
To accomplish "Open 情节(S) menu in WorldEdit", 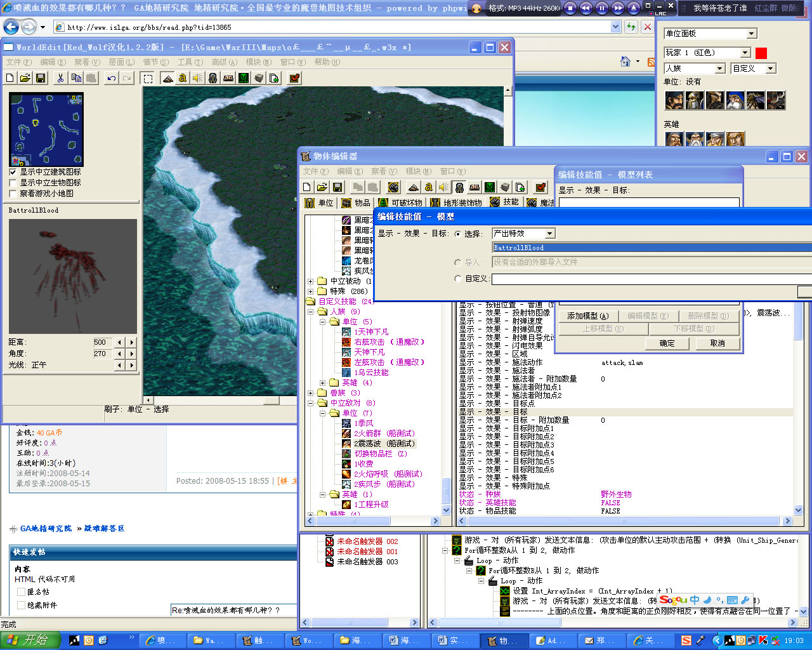I will (155, 62).
